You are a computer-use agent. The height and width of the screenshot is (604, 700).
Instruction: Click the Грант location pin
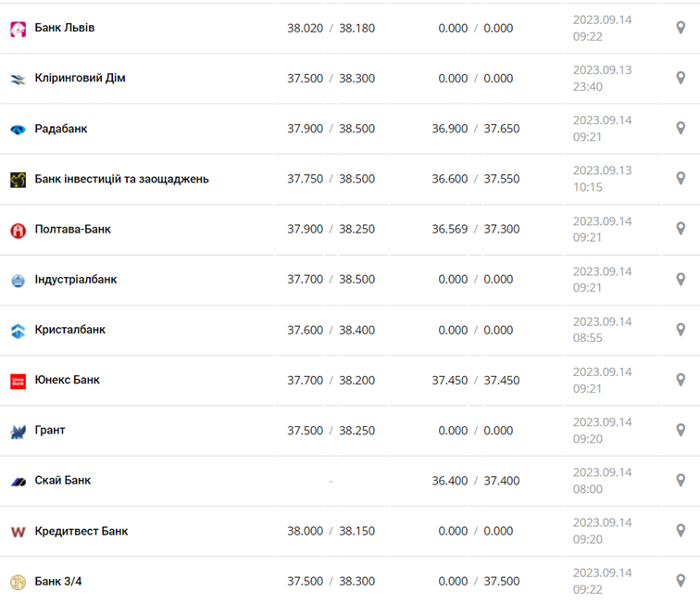[681, 430]
